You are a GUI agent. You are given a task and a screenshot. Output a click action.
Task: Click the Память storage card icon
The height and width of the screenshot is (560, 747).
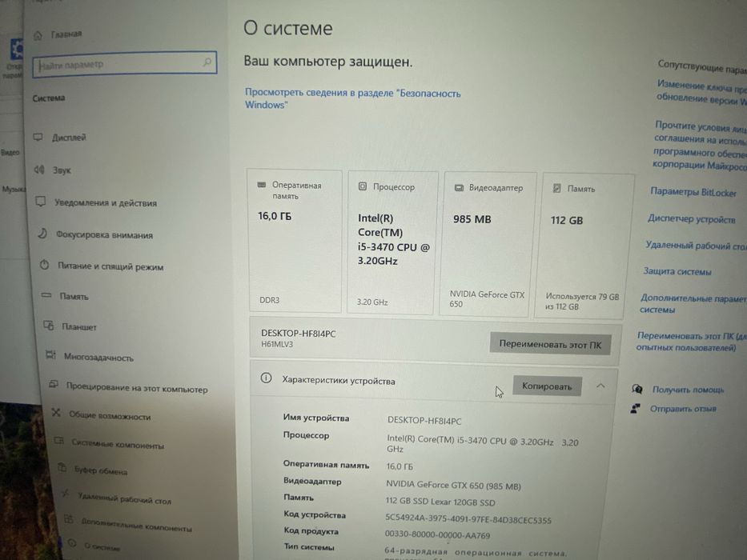pyautogui.click(x=556, y=189)
